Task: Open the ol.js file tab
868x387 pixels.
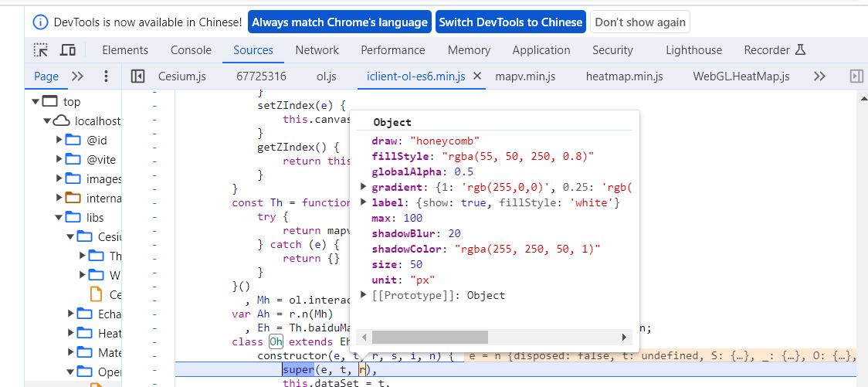Action: point(326,76)
